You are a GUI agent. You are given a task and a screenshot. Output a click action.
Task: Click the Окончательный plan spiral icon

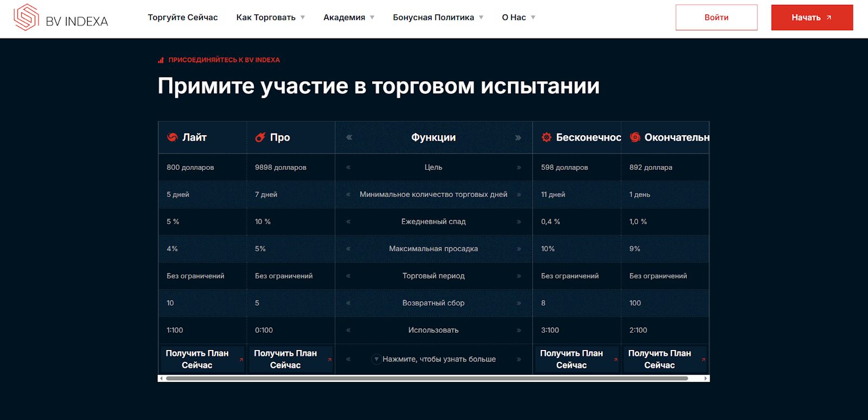635,137
